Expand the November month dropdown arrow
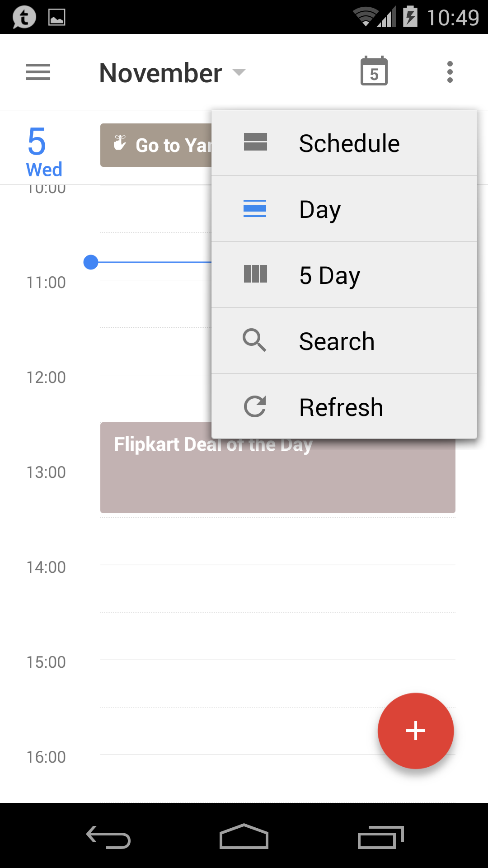Screen dimensions: 488x868 coord(239,72)
